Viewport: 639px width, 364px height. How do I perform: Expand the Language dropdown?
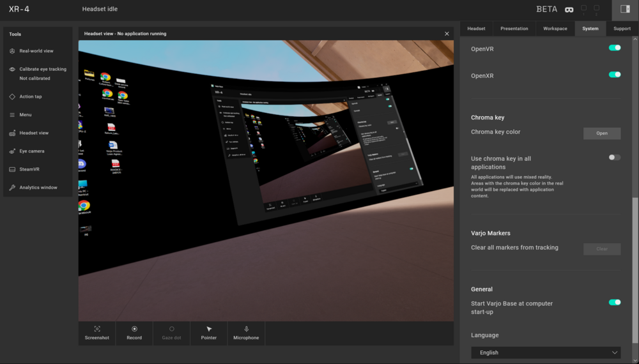tap(545, 353)
